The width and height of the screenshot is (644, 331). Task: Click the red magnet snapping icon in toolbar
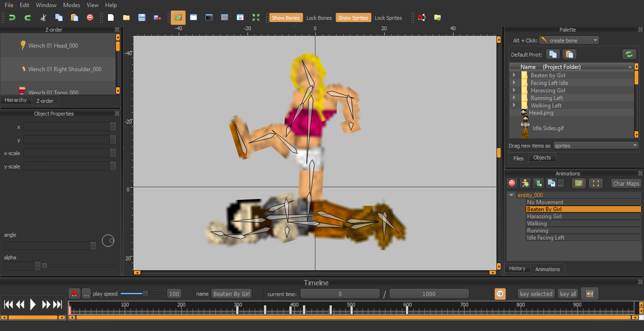tap(422, 17)
